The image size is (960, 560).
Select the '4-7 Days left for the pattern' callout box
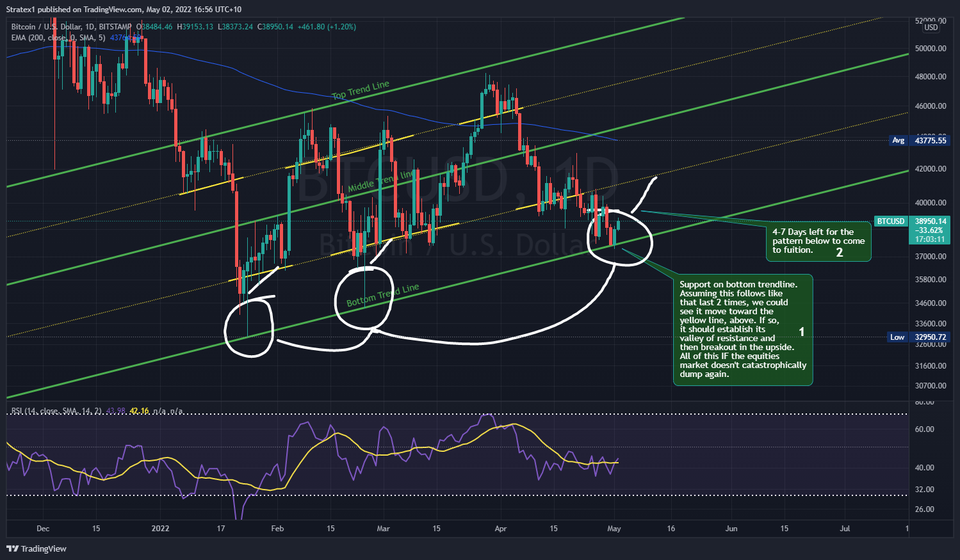pos(818,241)
